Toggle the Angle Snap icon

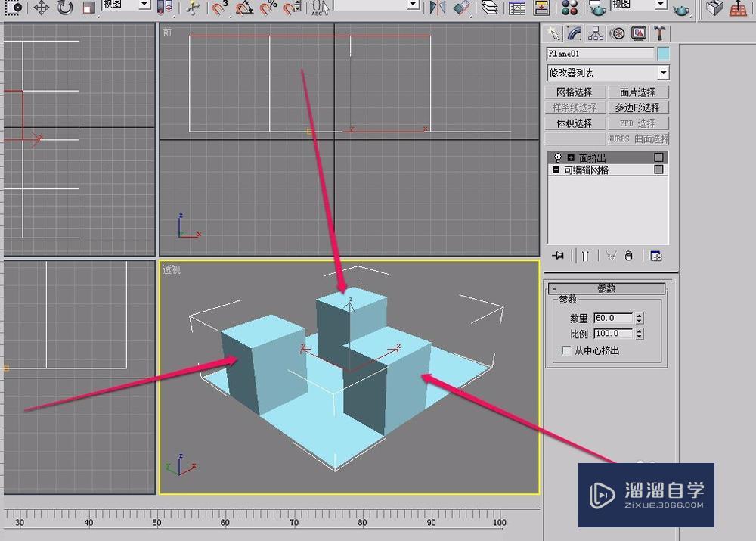244,8
